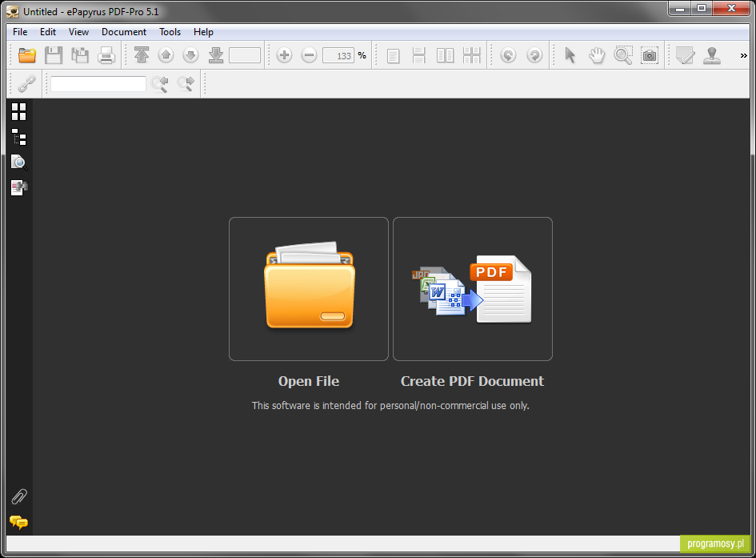Click the large Open File folder tile
The height and width of the screenshot is (558, 756).
309,289
